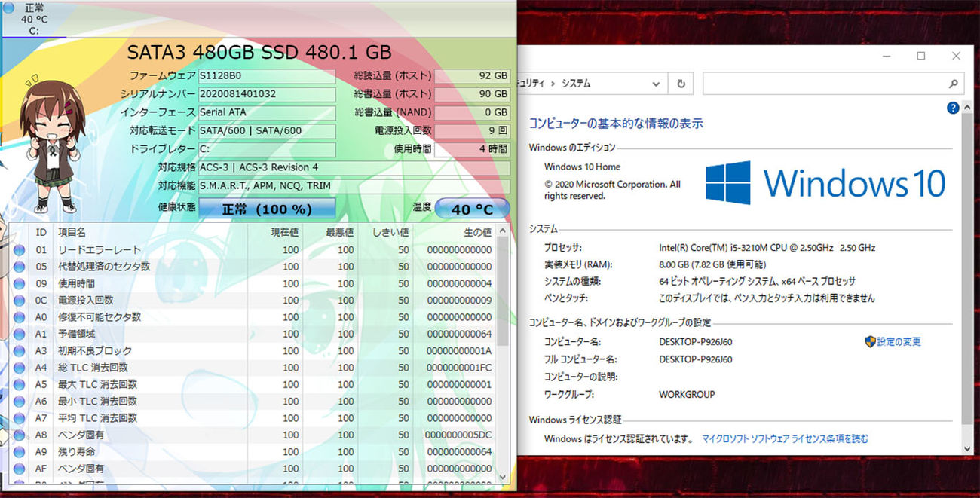Click the mascot character image in CrystalDiskInfo
Screen dimensions: 980x498
[x=52, y=145]
